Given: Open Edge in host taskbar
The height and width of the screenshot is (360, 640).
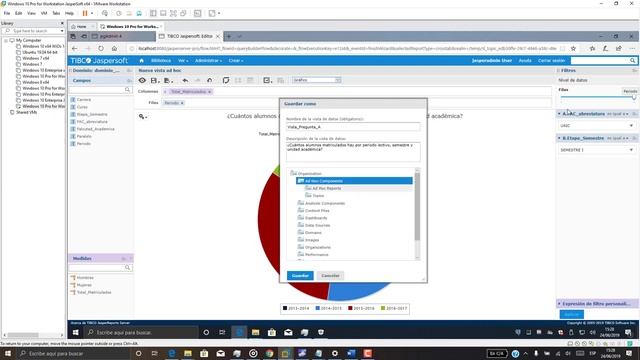Looking at the screenshot, I should [x=172, y=353].
